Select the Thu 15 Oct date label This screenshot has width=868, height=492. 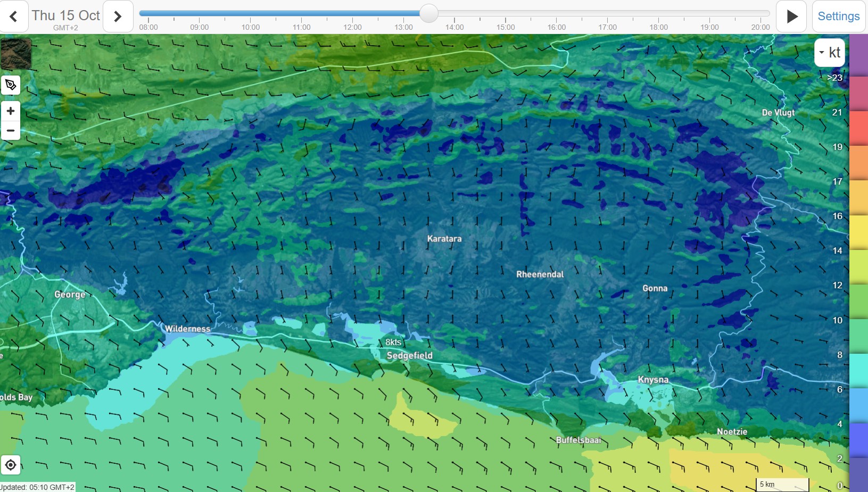pos(66,15)
